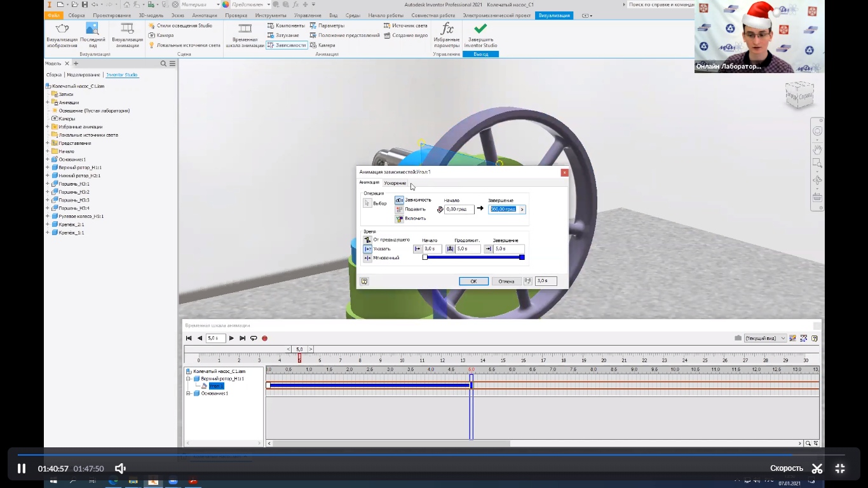The height and width of the screenshot is (488, 868).
Task: Expand the Верхний ротор_H1:1 browser node
Action: (x=48, y=168)
